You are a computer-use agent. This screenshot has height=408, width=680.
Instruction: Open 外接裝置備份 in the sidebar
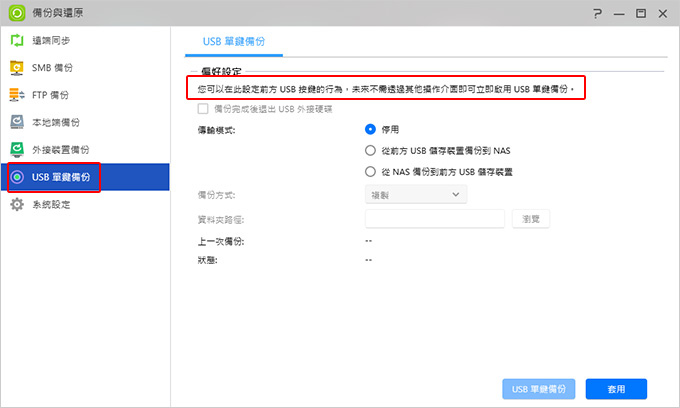[x=85, y=150]
